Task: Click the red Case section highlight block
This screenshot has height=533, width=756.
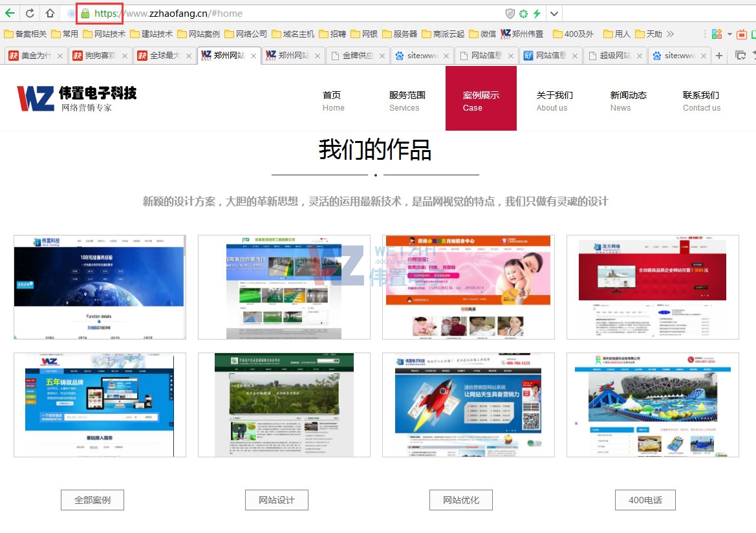Action: tap(481, 98)
